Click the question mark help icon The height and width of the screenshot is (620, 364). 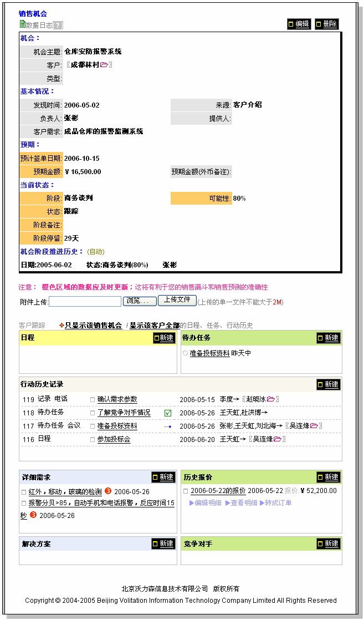[x=58, y=25]
